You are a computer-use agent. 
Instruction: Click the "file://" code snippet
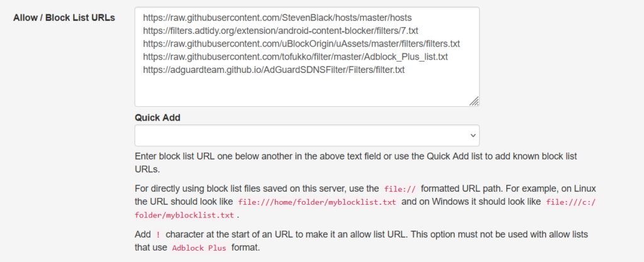399,188
